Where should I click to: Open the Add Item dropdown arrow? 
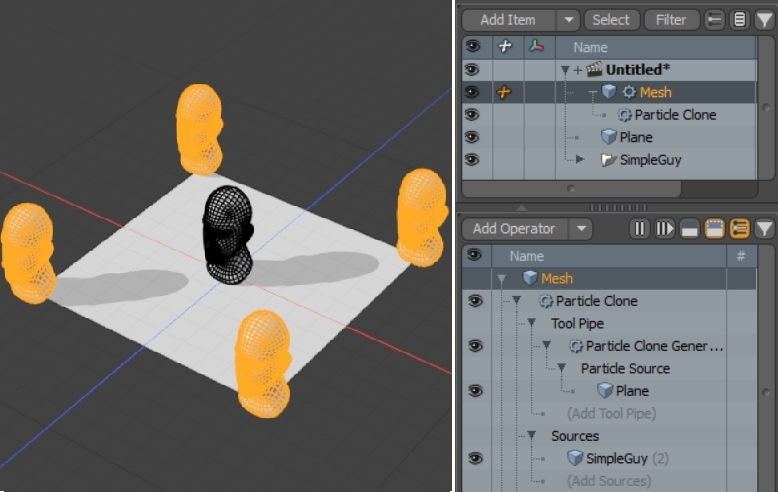tap(569, 20)
